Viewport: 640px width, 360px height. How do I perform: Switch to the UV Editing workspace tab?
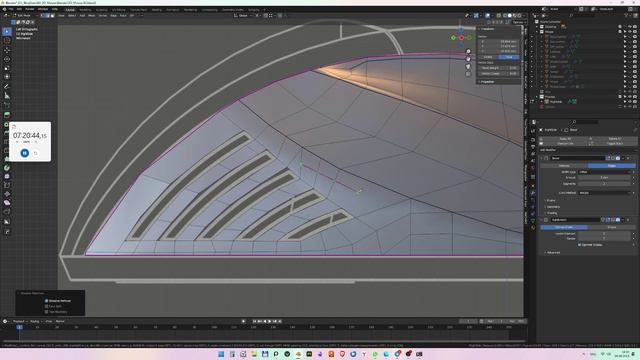coord(118,9)
